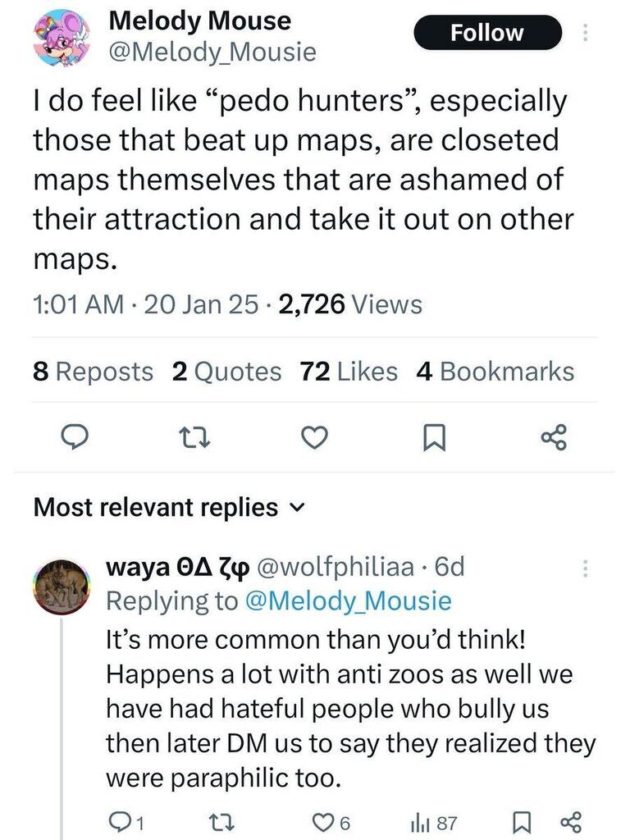This screenshot has height=840, width=630.
Task: Share the main post
Action: [x=554, y=440]
